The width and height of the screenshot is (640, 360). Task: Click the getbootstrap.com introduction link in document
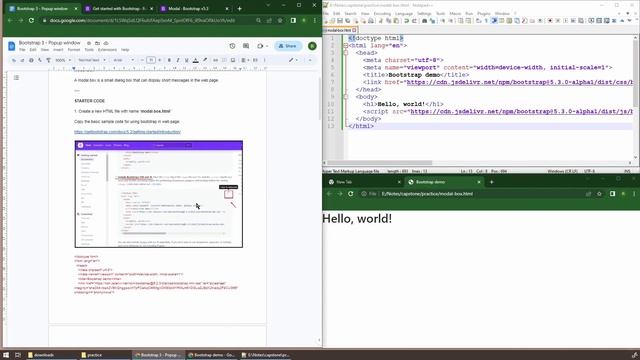coord(127,132)
